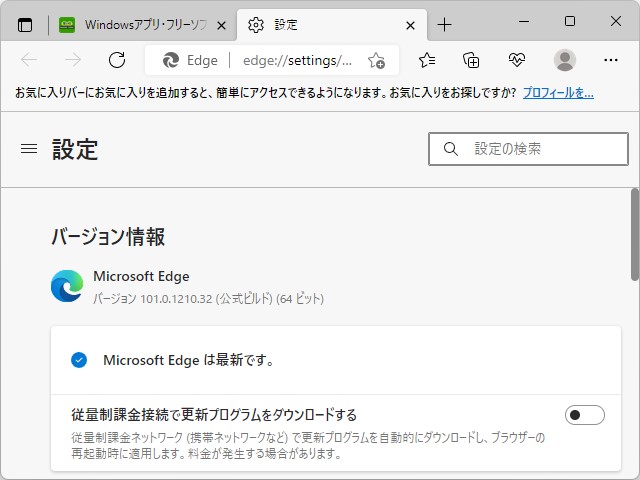Open the profile avatar menu
The width and height of the screenshot is (640, 480).
[x=564, y=60]
